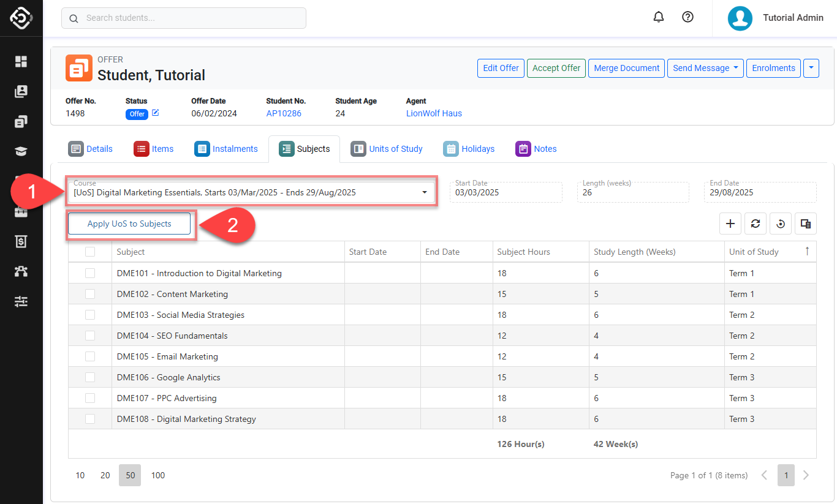
Task: Click the graduation cap sidebar icon
Action: tap(21, 151)
